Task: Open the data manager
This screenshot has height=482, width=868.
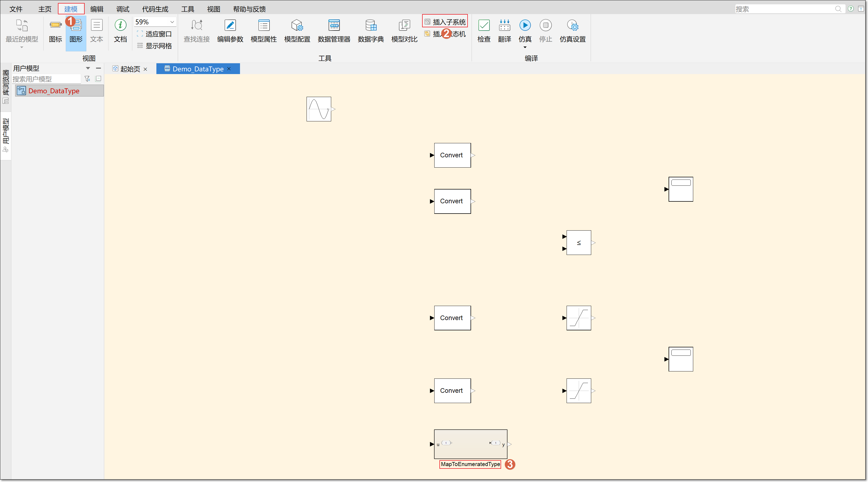Action: click(x=334, y=31)
